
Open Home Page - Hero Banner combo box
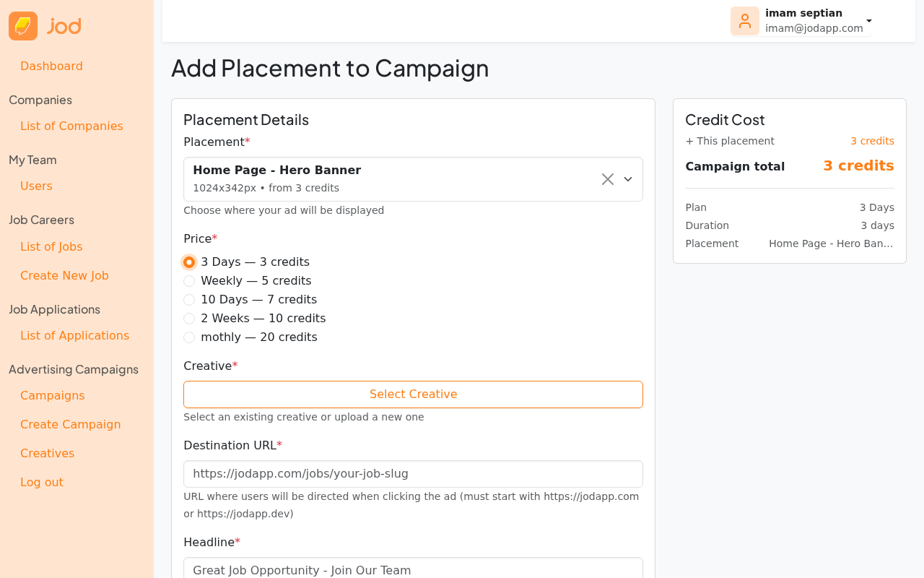pos(390,179)
